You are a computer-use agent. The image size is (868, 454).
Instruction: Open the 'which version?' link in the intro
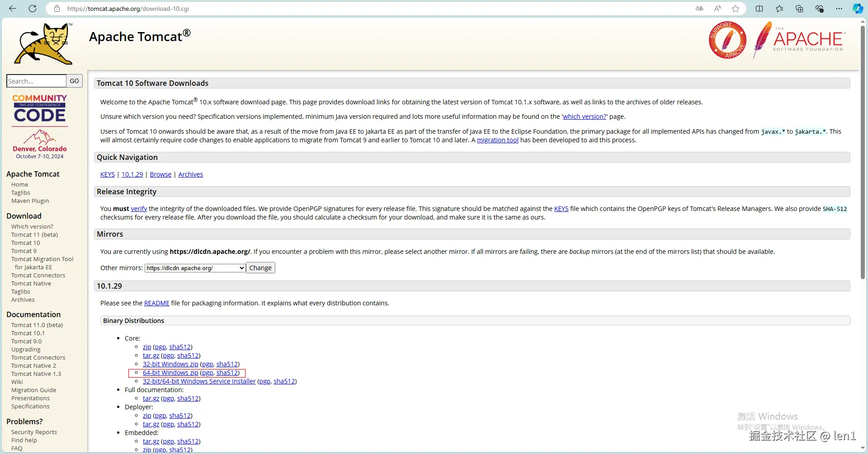(585, 117)
